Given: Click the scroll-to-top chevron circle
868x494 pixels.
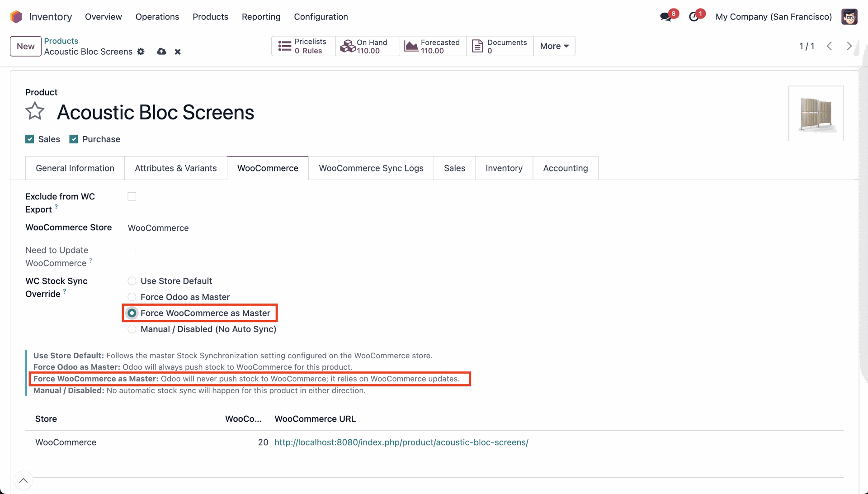Looking at the screenshot, I should [24, 480].
